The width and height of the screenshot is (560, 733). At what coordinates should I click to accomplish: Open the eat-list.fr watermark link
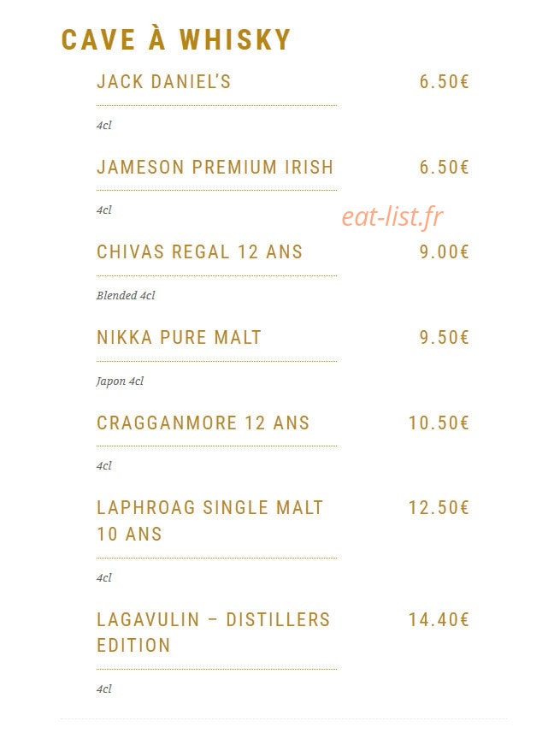coord(392,216)
